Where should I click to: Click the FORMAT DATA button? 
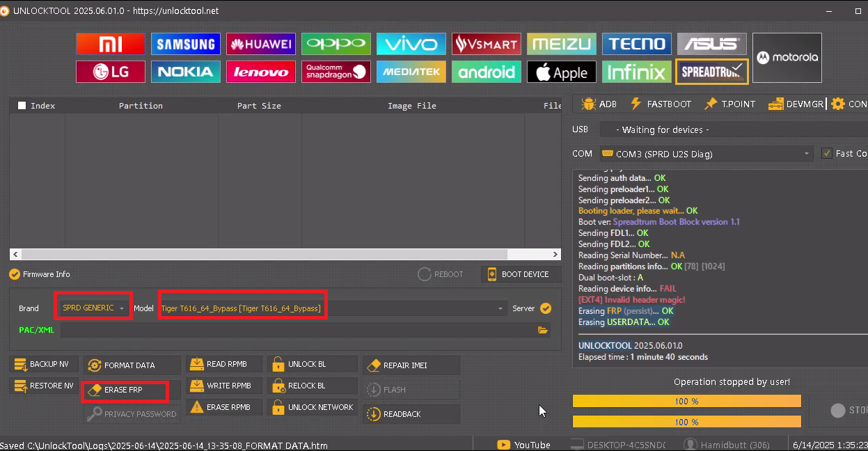click(132, 365)
